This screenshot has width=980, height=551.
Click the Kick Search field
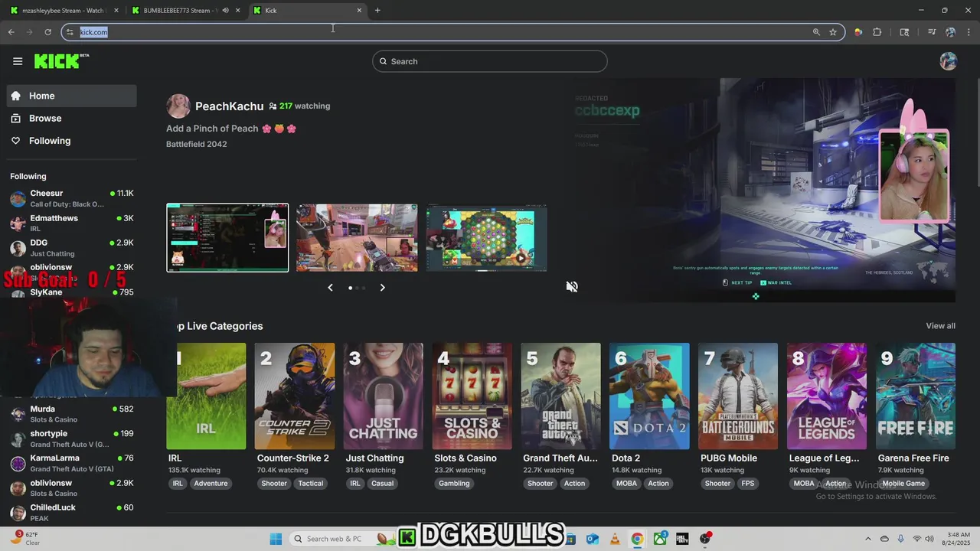[490, 61]
